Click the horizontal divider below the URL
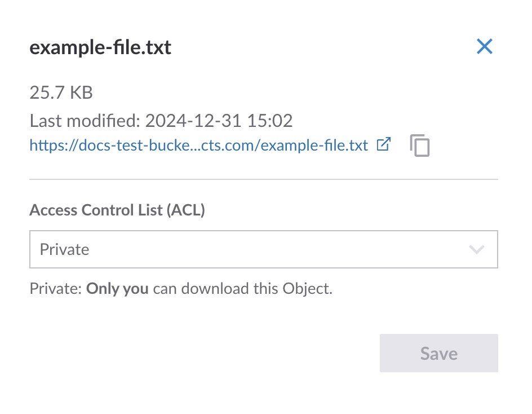532x414 pixels. 263,179
